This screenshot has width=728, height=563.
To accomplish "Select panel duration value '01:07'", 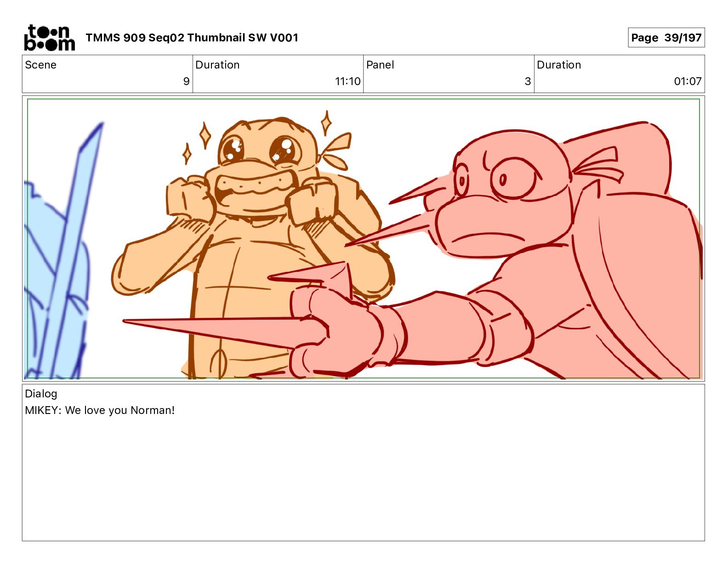I will (688, 81).
